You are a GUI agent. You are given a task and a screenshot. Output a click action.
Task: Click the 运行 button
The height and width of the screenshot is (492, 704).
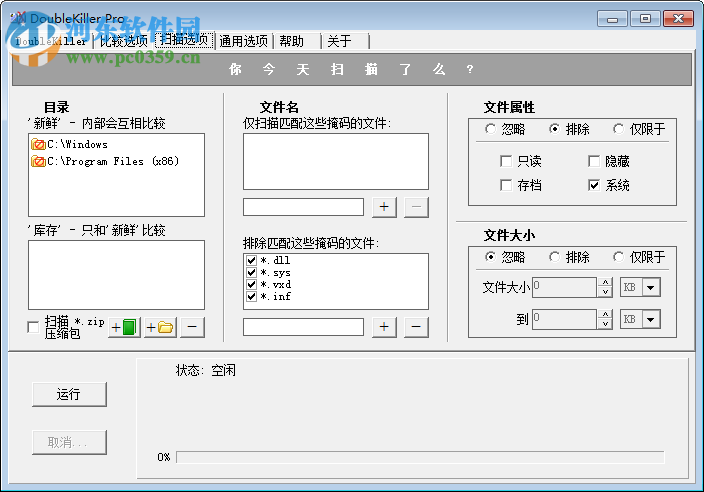[69, 394]
